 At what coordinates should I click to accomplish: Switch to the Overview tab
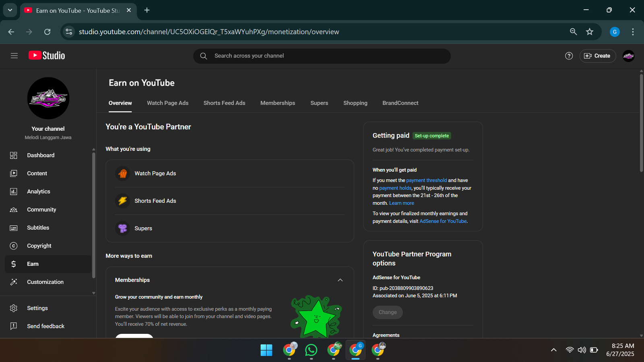120,103
